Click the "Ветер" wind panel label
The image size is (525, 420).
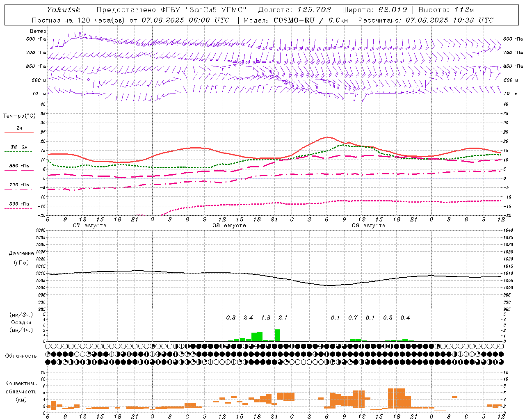[38, 31]
